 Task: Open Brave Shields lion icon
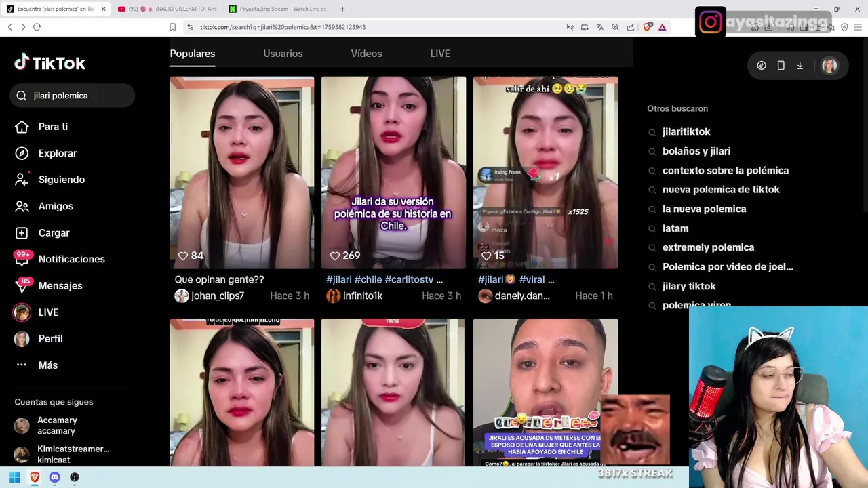click(647, 27)
